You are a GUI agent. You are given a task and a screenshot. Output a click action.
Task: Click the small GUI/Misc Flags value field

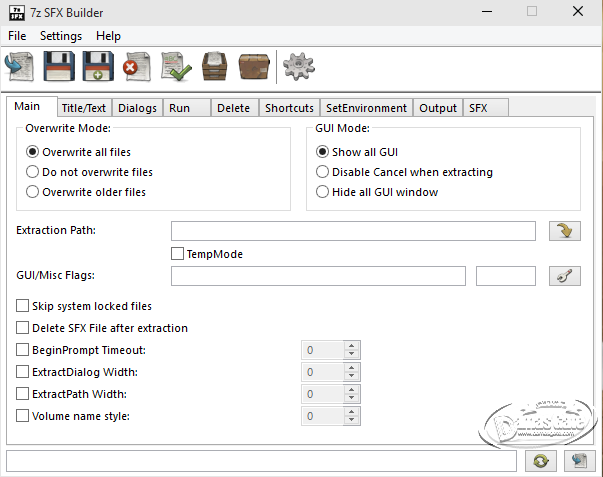[506, 276]
